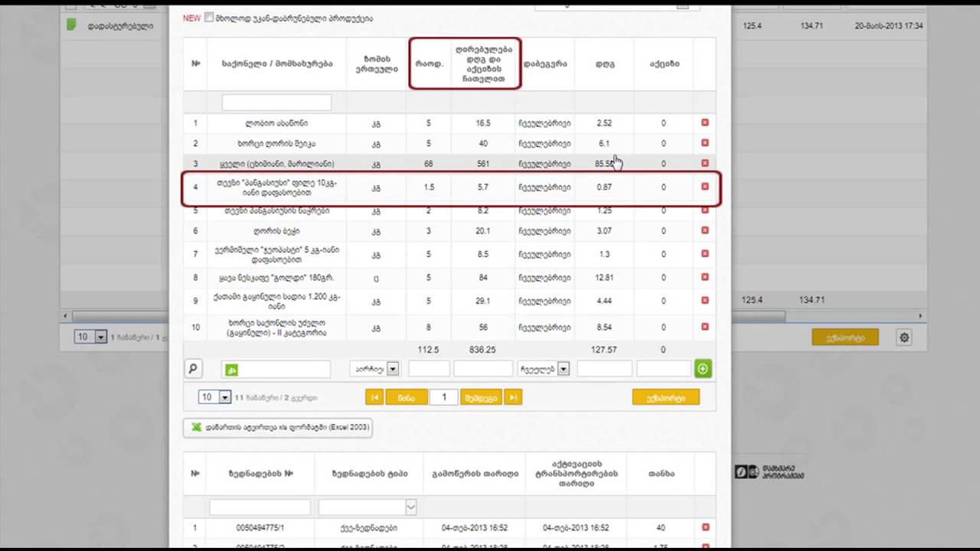Screen dimensions: 980x551
Task: Select the total quantity cell 112.5
Action: (x=429, y=350)
